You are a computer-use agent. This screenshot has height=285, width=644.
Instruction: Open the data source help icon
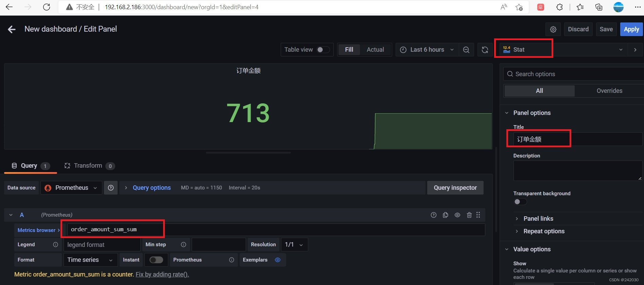(111, 188)
